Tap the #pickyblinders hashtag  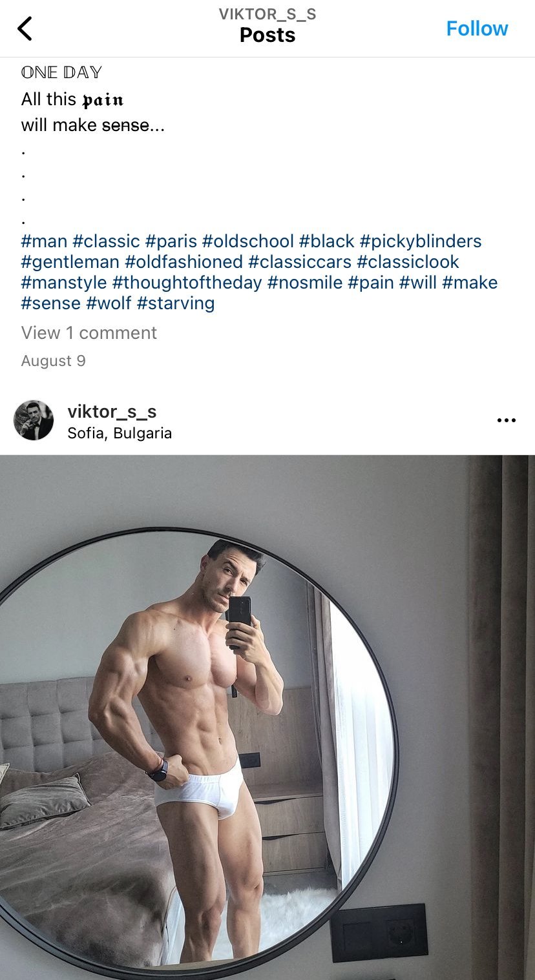421,241
